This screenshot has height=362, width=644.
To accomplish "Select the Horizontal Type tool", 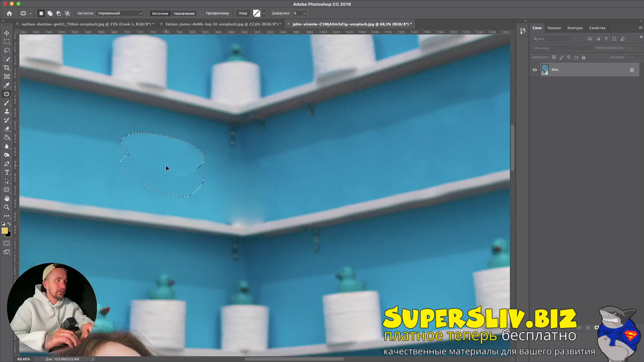I will point(7,172).
